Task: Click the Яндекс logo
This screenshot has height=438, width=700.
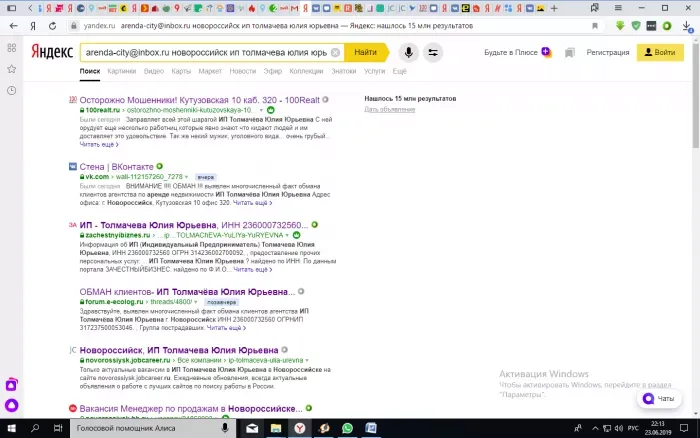Action: (52, 52)
